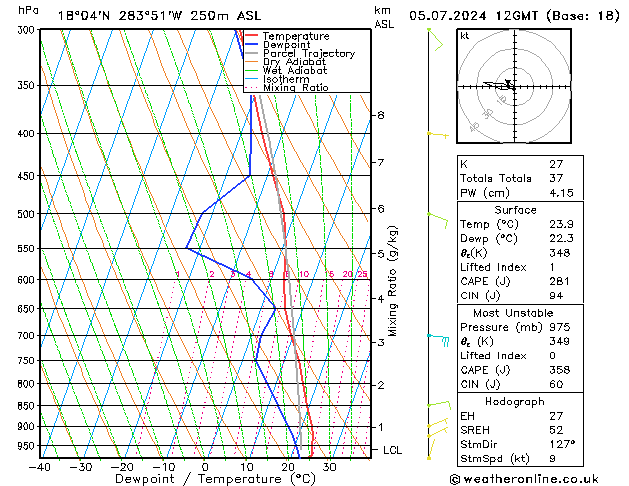Click the K index value 27
This screenshot has width=629, height=486.
(556, 164)
